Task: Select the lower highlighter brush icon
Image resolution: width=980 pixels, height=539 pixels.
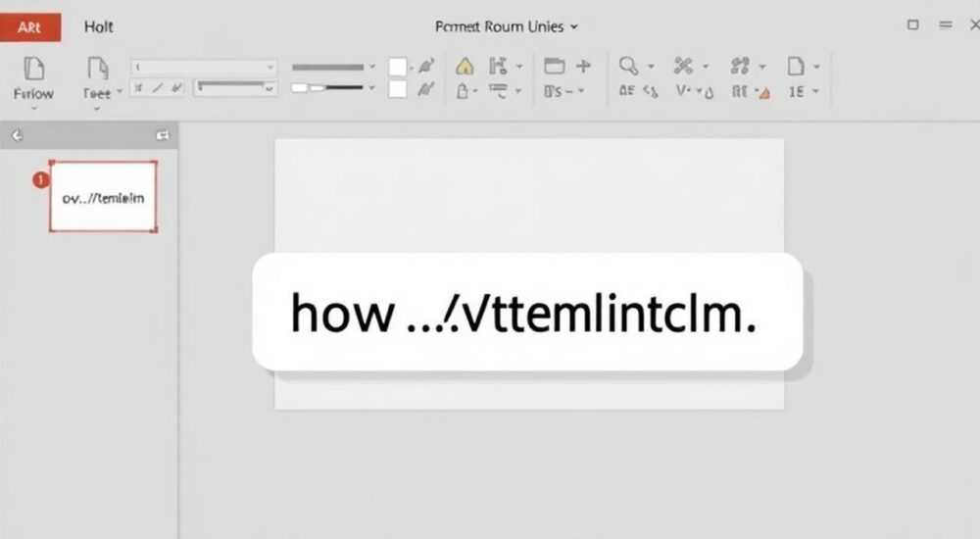Action: pyautogui.click(x=426, y=89)
